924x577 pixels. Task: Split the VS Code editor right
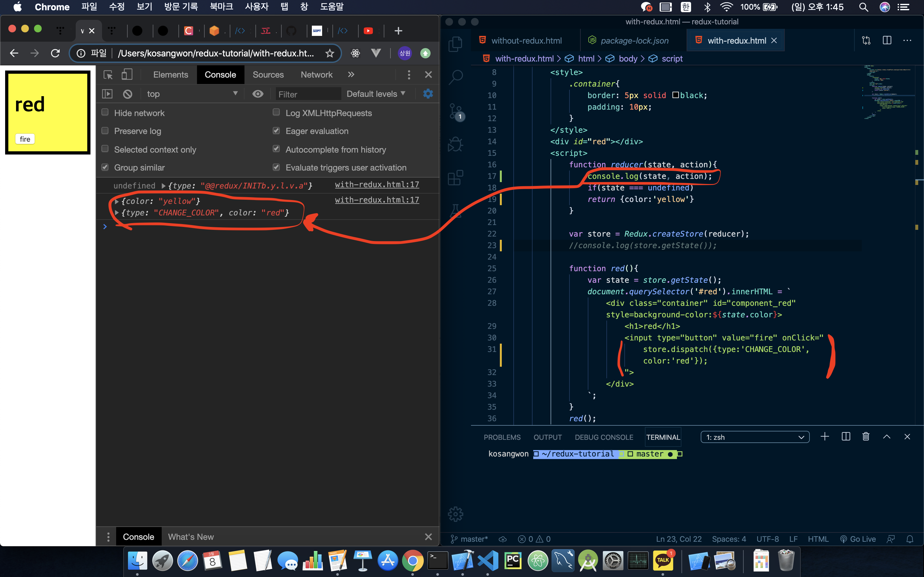(x=886, y=40)
